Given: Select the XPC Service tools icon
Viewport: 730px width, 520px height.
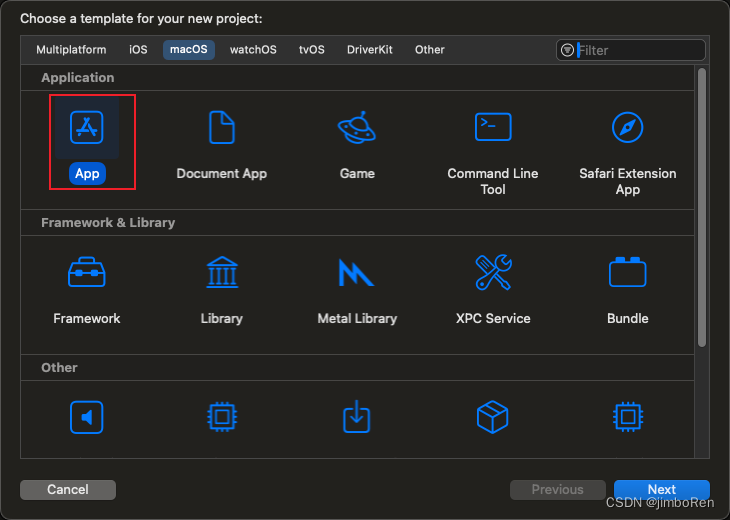Looking at the screenshot, I should (493, 272).
